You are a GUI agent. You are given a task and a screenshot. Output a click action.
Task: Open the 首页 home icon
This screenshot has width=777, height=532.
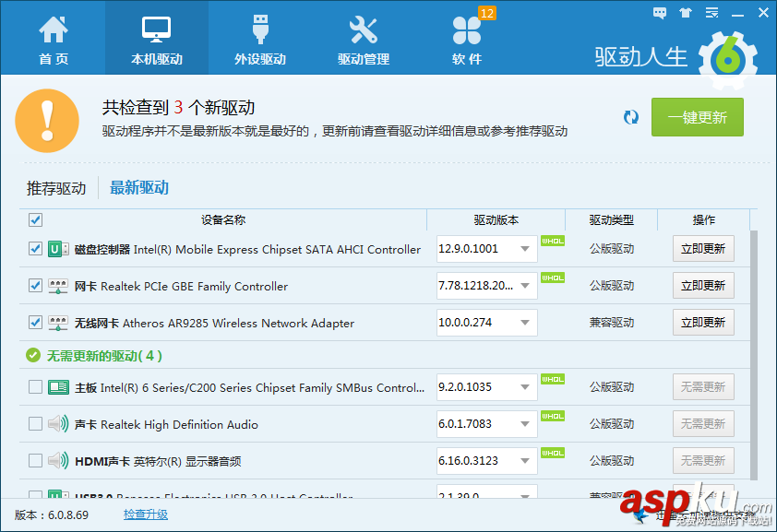pyautogui.click(x=54, y=30)
